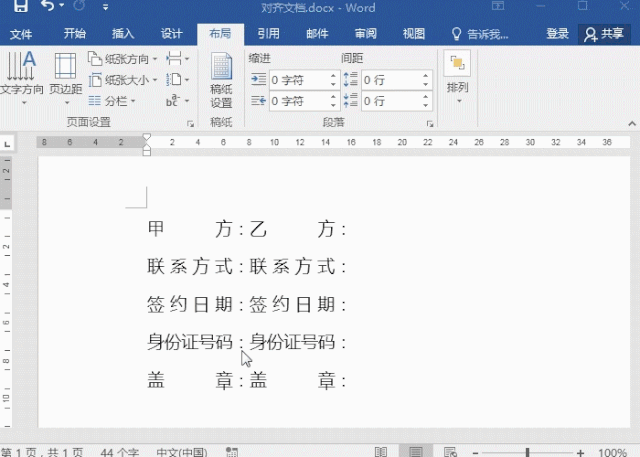Decrease right indent with down spinner
The height and width of the screenshot is (457, 640).
pyautogui.click(x=333, y=105)
